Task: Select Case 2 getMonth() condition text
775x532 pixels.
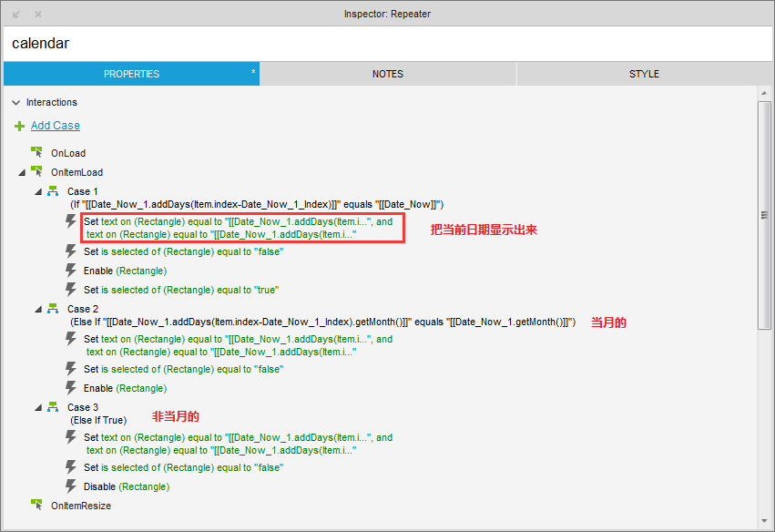Action: click(x=323, y=322)
